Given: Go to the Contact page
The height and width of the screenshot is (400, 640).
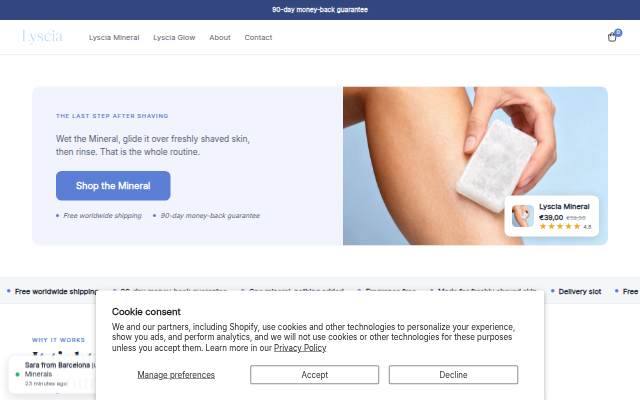Looking at the screenshot, I should (258, 38).
